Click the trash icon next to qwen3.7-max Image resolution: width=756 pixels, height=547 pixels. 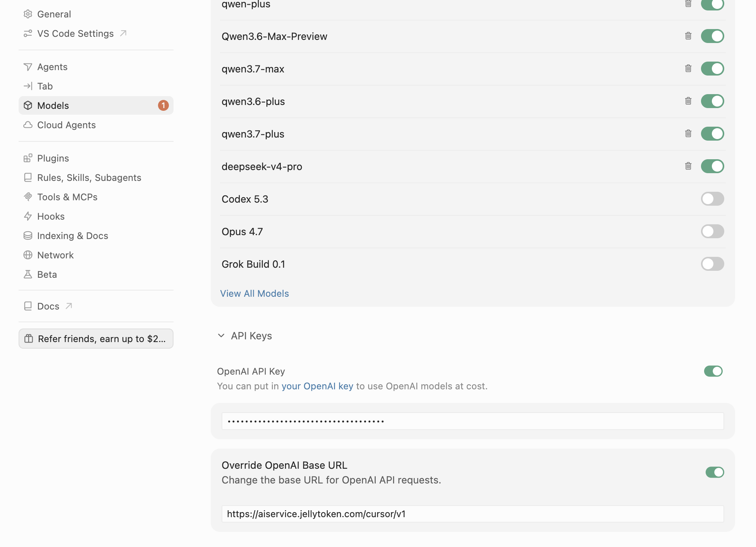[x=688, y=69]
